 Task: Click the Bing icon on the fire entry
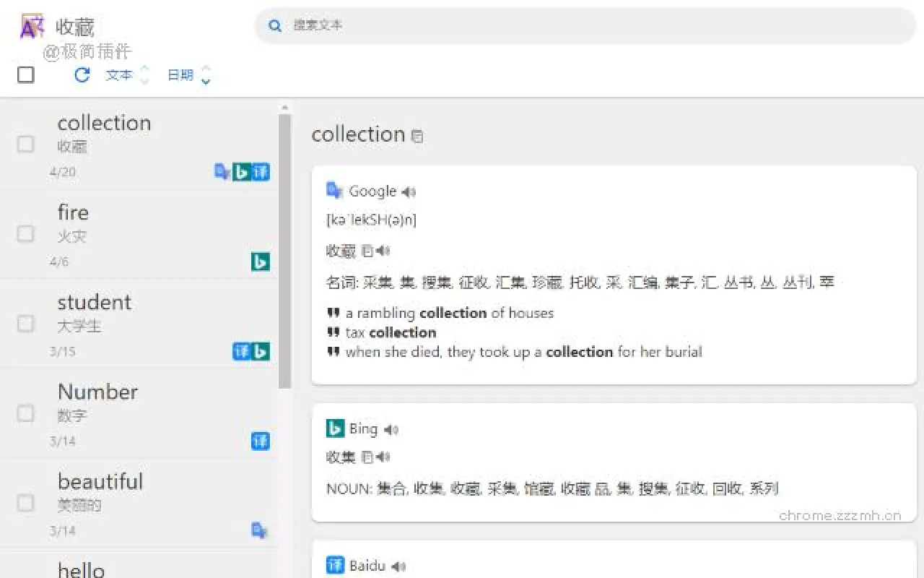[x=261, y=262]
